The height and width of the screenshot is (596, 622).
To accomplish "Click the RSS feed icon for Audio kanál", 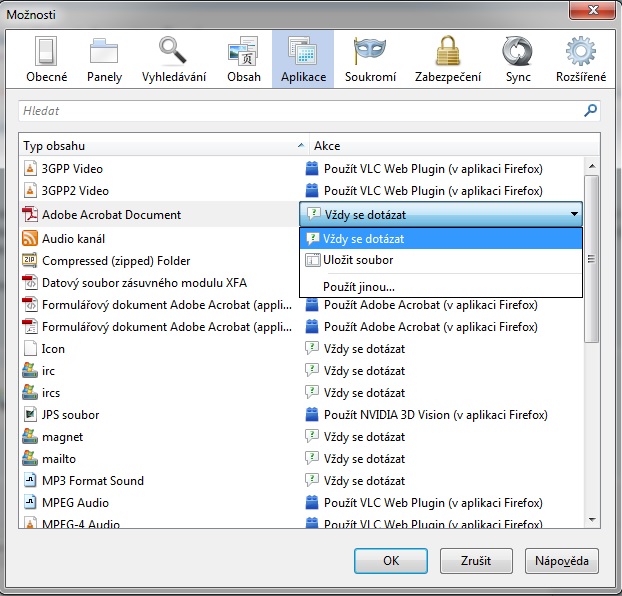I will (x=30, y=238).
